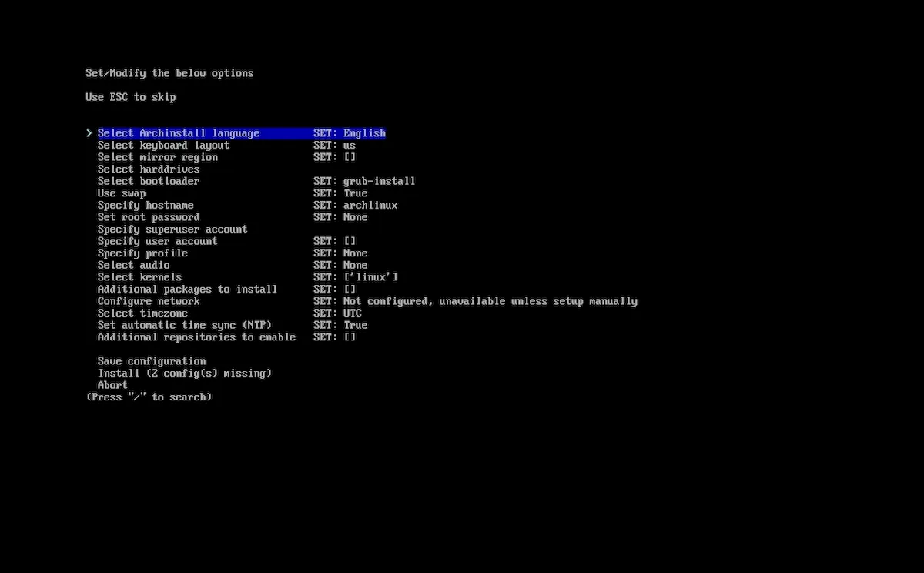
Task: Click the 'SET: True' value beside Use swap
Action: pyautogui.click(x=341, y=193)
